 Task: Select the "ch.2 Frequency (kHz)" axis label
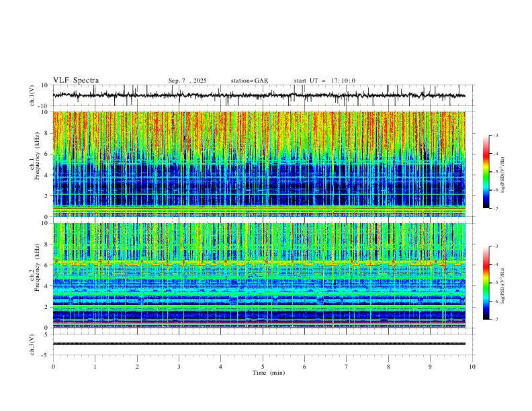pos(34,267)
